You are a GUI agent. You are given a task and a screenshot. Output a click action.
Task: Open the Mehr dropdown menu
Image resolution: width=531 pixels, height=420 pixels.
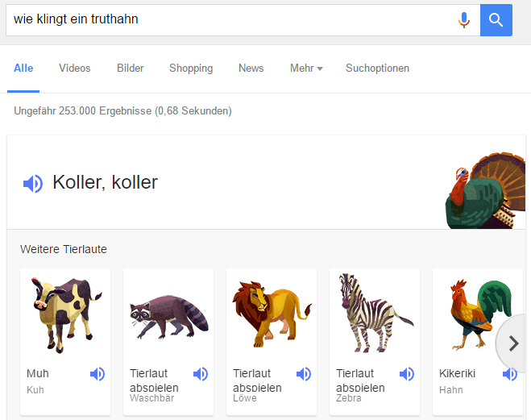pyautogui.click(x=306, y=69)
